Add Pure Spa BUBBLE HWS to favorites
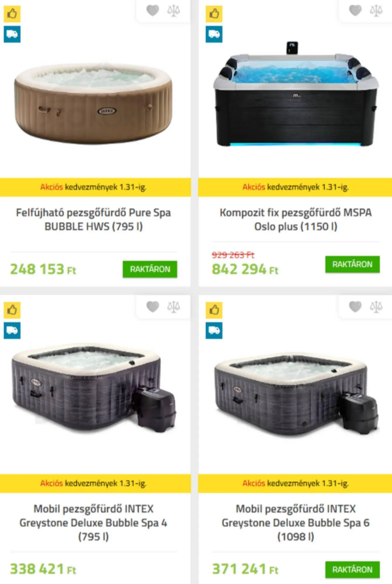Image resolution: width=392 pixels, height=584 pixels. click(153, 11)
